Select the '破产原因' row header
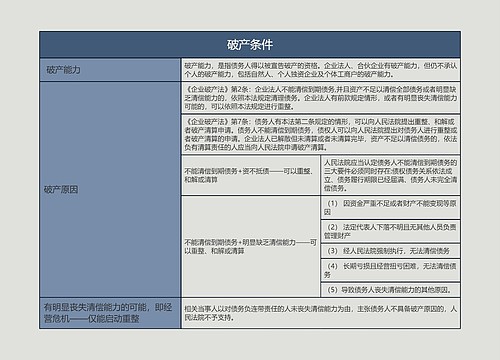Screen dimensions: 500x360 (110, 189)
